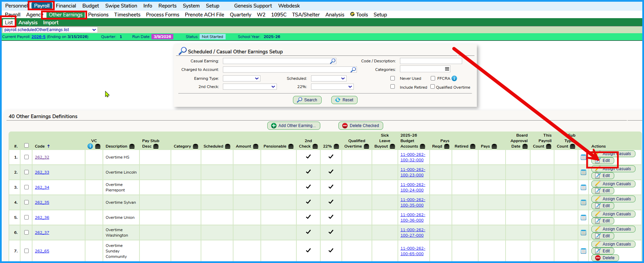The height and width of the screenshot is (263, 644).
Task: Click the Description column filter icon
Action: point(132,146)
